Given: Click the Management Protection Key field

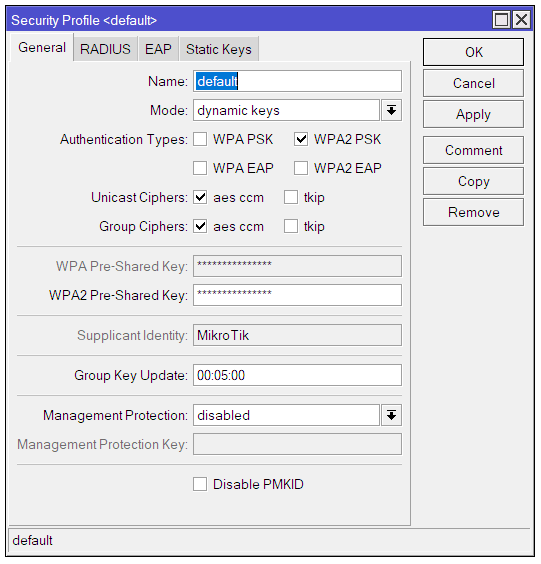Looking at the screenshot, I should [x=297, y=444].
